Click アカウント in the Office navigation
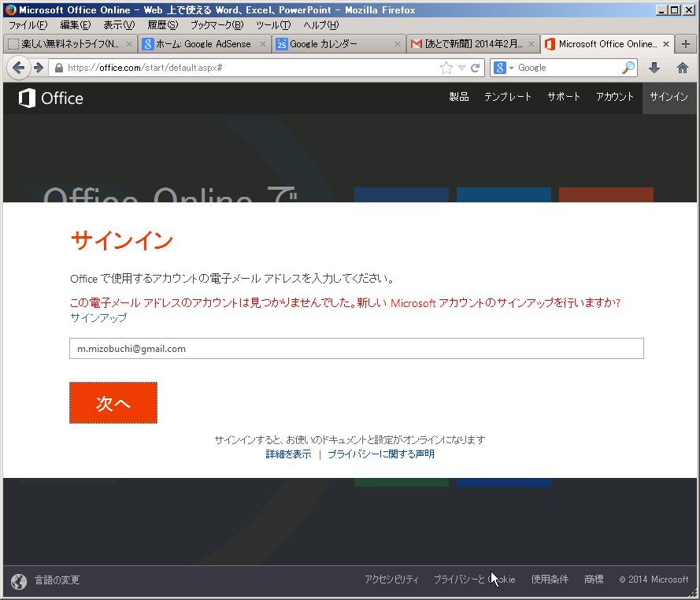The image size is (700, 600). (615, 97)
